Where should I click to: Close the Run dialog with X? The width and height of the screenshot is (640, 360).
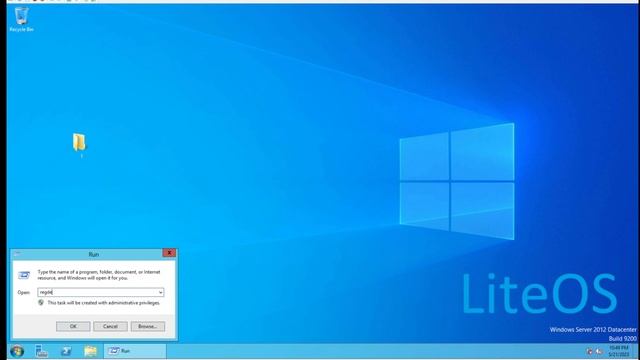click(x=169, y=253)
